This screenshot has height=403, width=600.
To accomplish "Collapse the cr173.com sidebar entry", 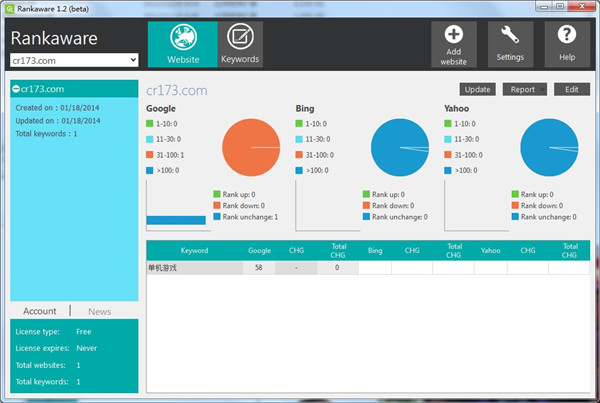I will (16, 89).
